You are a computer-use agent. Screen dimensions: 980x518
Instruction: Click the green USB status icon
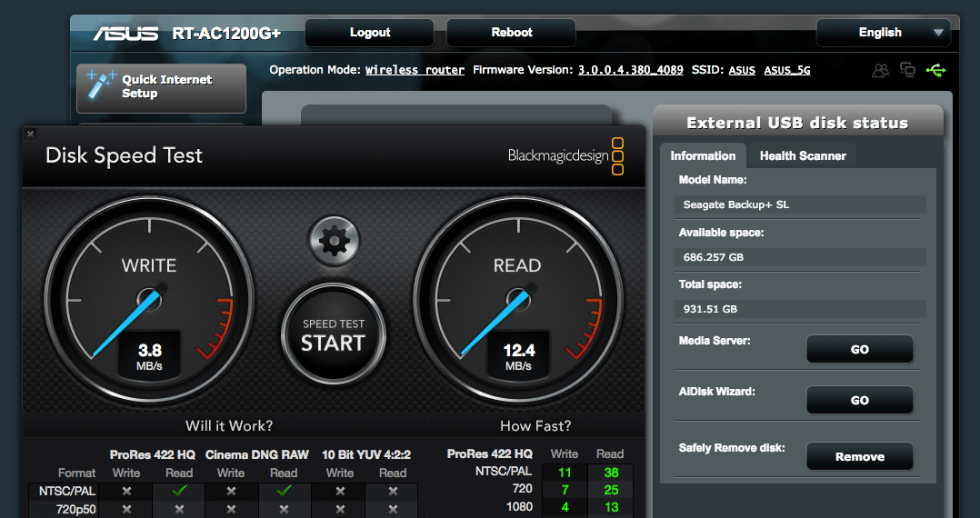tap(935, 70)
